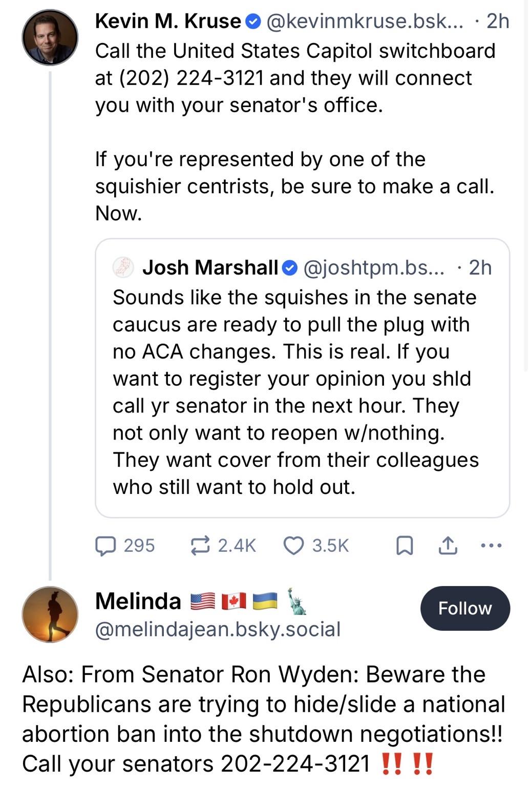This screenshot has height=787, width=532.
Task: Tap Kevin M. Kruse display name
Action: click(167, 21)
